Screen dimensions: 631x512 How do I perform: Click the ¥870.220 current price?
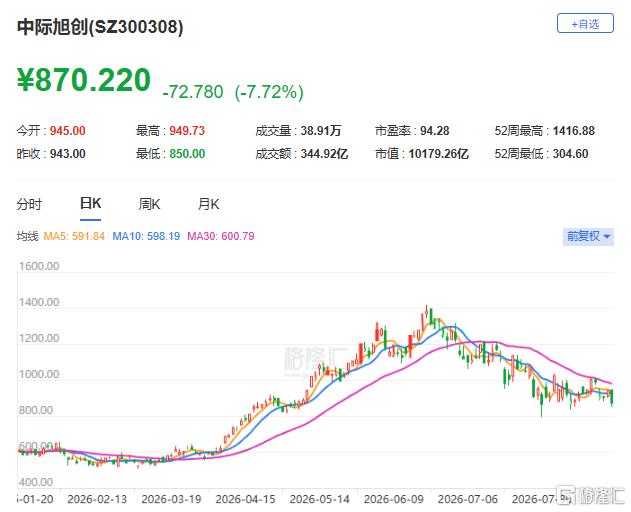pos(84,80)
